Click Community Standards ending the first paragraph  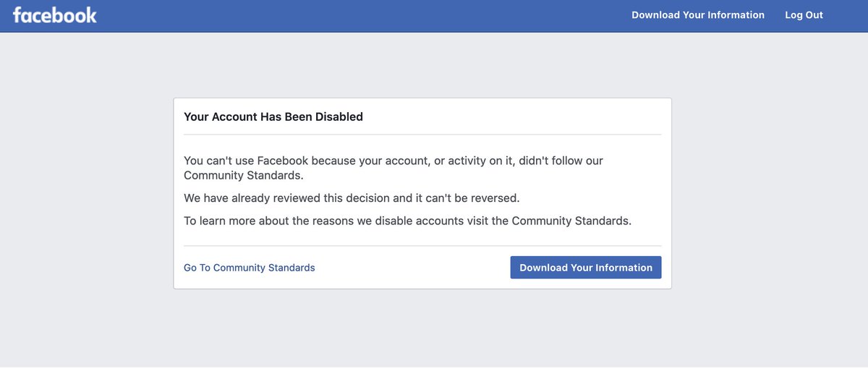click(243, 175)
